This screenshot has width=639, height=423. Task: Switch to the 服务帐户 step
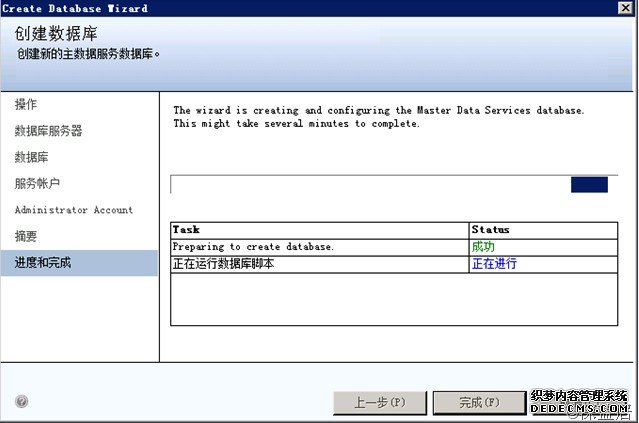(x=38, y=184)
